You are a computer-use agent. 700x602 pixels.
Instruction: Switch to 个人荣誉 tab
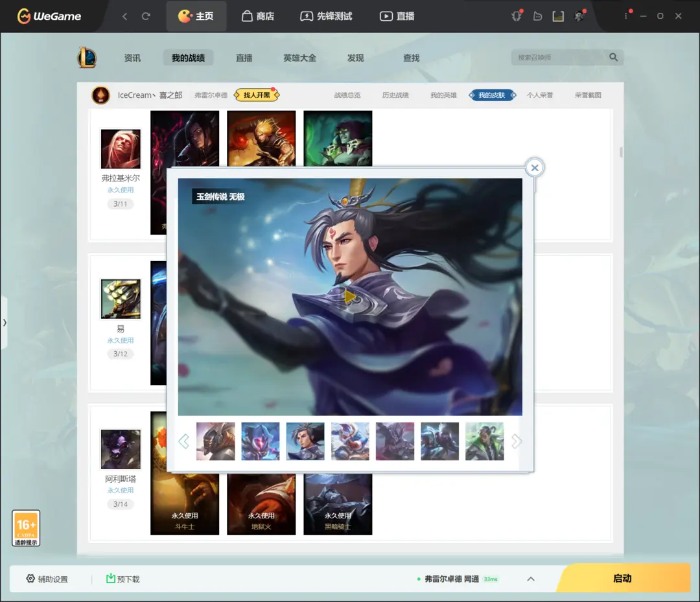tap(540, 95)
